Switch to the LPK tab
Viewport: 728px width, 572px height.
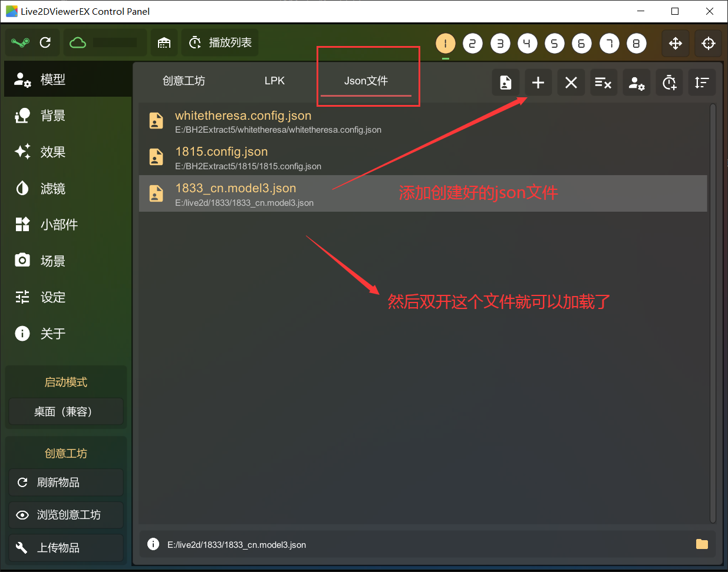275,81
